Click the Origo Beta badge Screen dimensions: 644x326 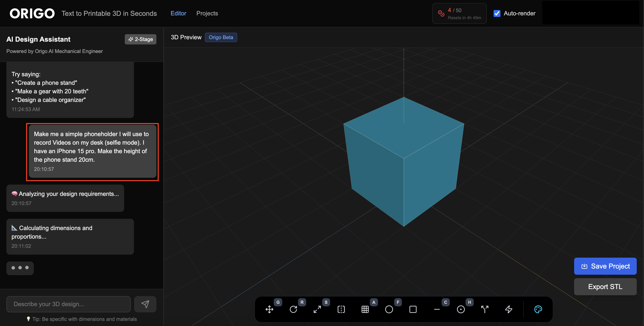pyautogui.click(x=221, y=37)
